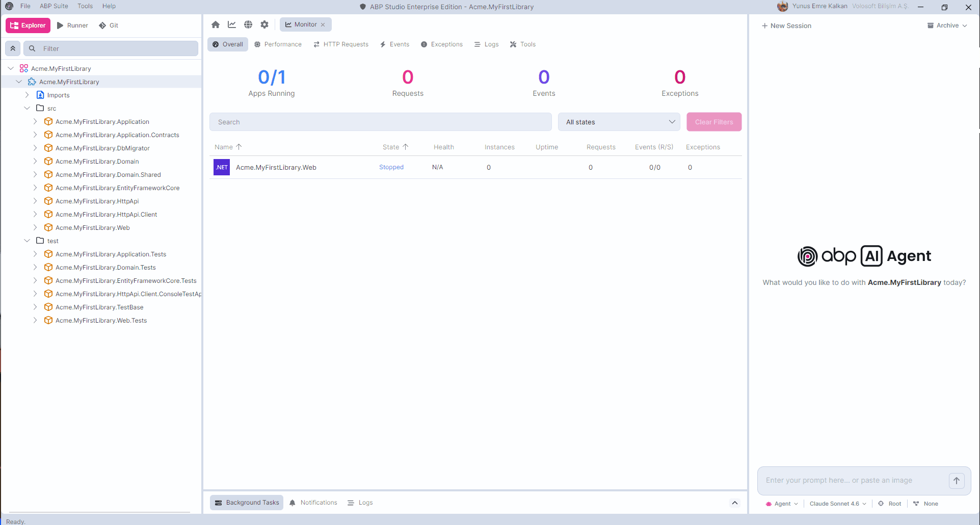The width and height of the screenshot is (980, 525).
Task: Click the Acme.MyFirstLibrary.HttpApi package icon
Action: tap(48, 201)
